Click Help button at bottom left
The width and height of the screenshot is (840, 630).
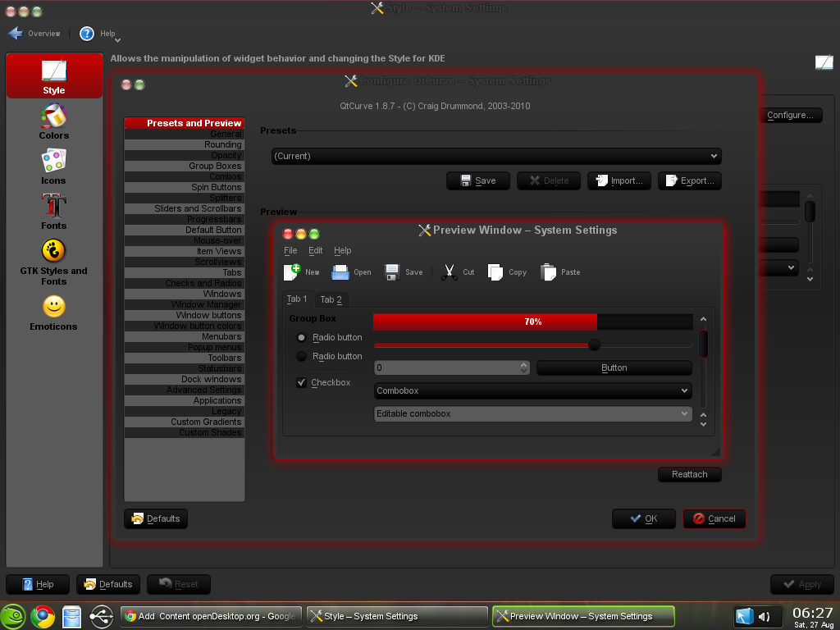(x=38, y=584)
